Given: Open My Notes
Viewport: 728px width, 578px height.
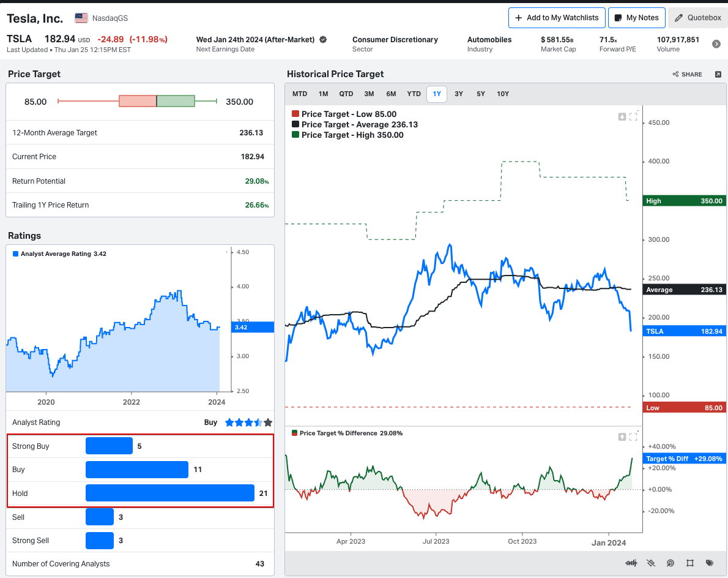Looking at the screenshot, I should 636,18.
